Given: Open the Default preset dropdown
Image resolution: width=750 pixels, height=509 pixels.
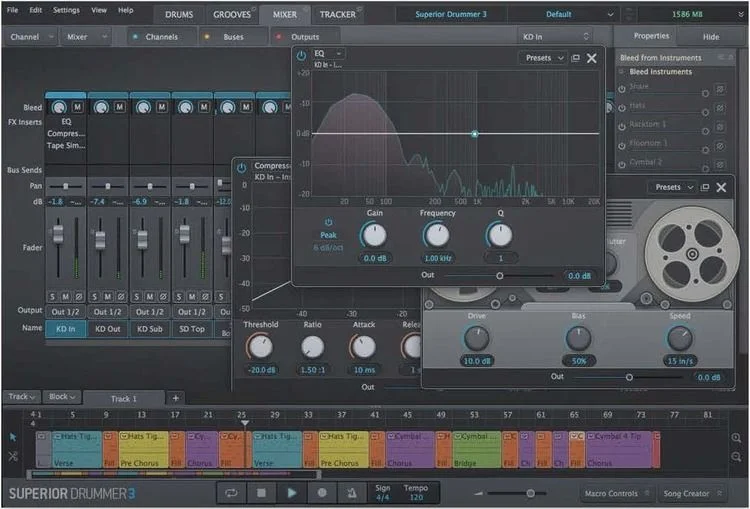Looking at the screenshot, I should (562, 14).
